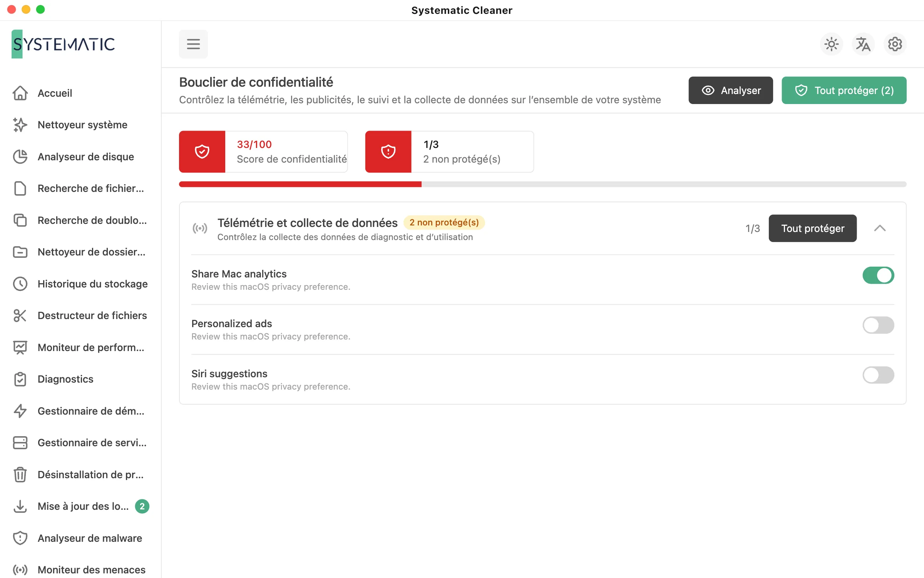Select Destructeur de fichiers scissors icon
The width and height of the screenshot is (924, 578).
click(20, 316)
